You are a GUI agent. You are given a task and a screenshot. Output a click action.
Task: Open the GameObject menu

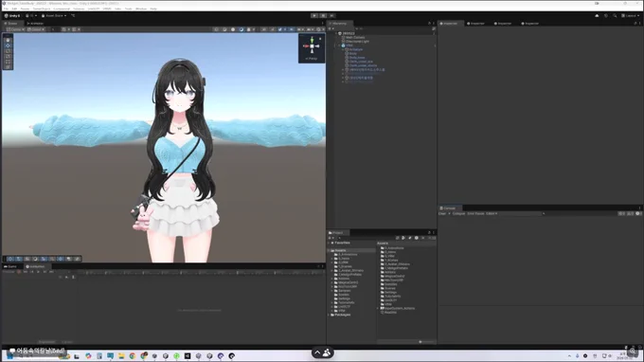(x=42, y=9)
